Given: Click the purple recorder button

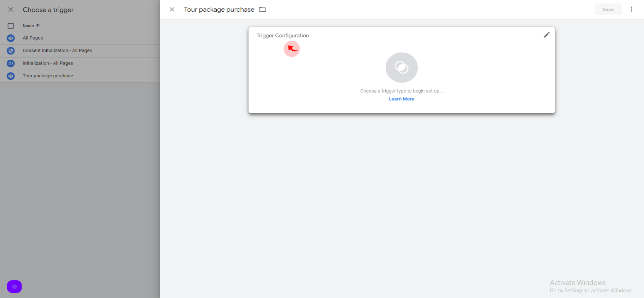Looking at the screenshot, I should tap(14, 287).
